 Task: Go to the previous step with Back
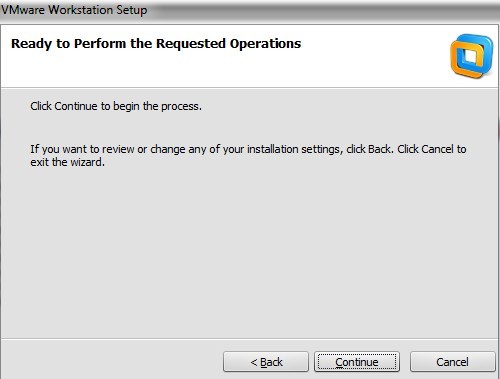[x=266, y=362]
